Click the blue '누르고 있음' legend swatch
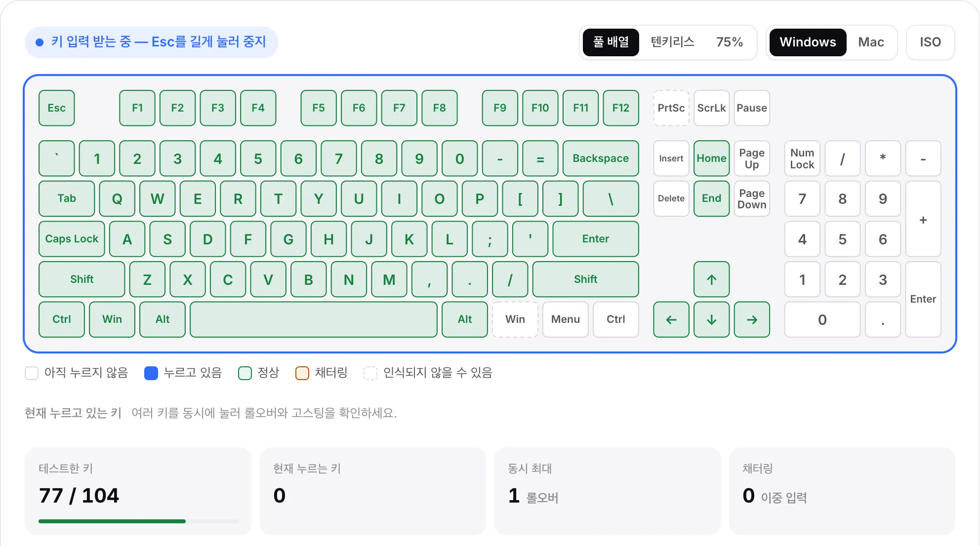The height and width of the screenshot is (546, 980). coord(151,373)
